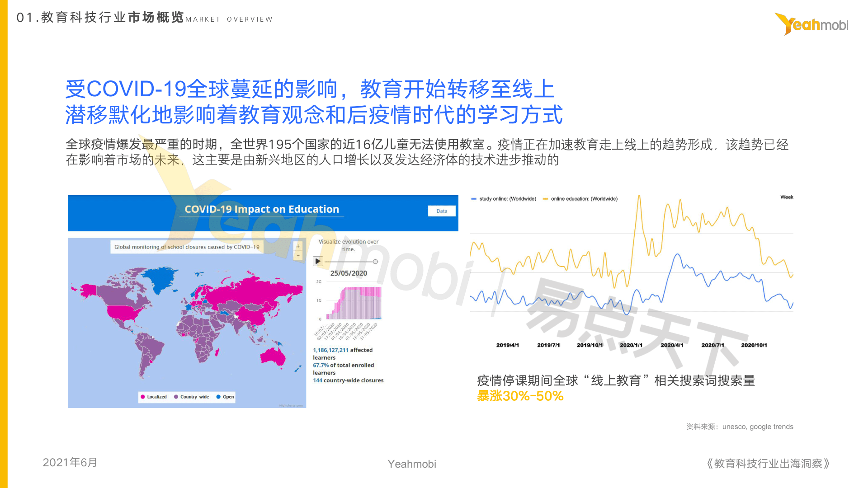
Task: Click the 144 country-wide closures text
Action: [348, 380]
